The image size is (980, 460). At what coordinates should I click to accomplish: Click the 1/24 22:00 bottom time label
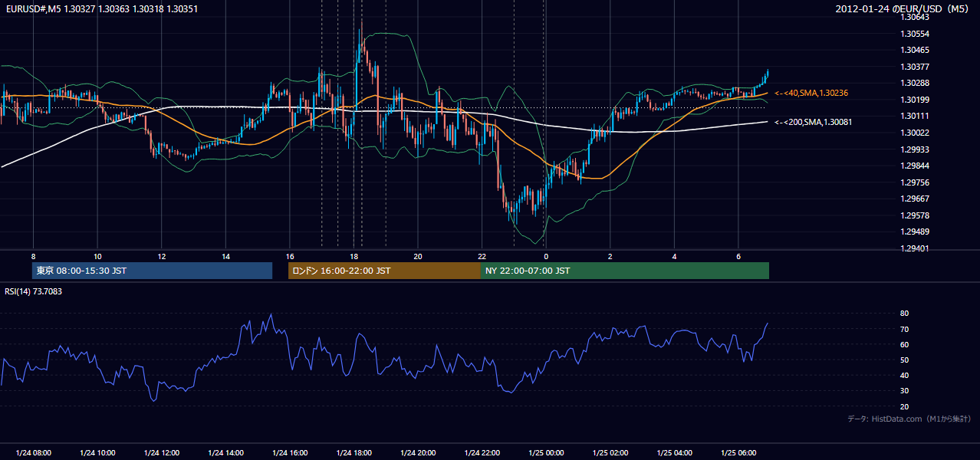482,452
